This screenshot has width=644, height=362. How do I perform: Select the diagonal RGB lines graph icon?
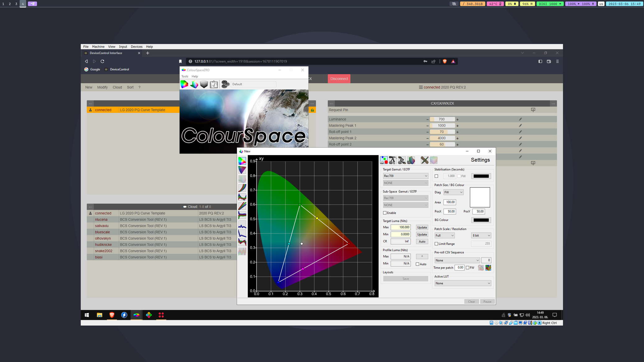point(242,206)
